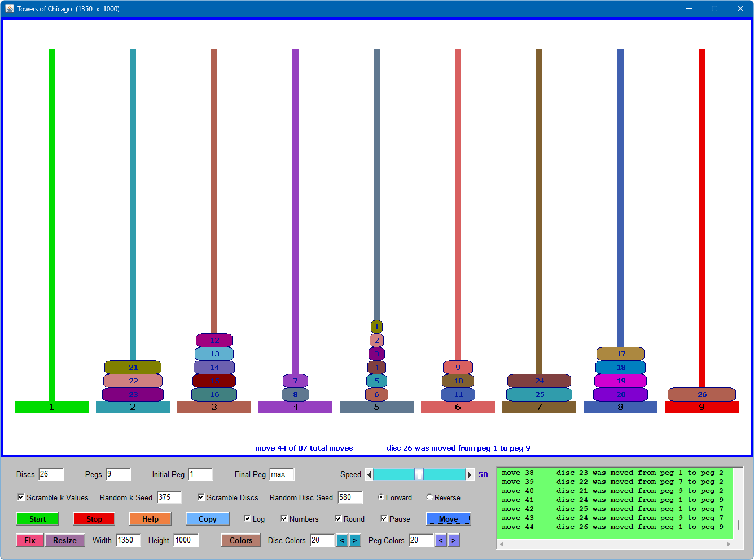This screenshot has width=754, height=560.
Task: Click the blue Move button
Action: coord(448,519)
